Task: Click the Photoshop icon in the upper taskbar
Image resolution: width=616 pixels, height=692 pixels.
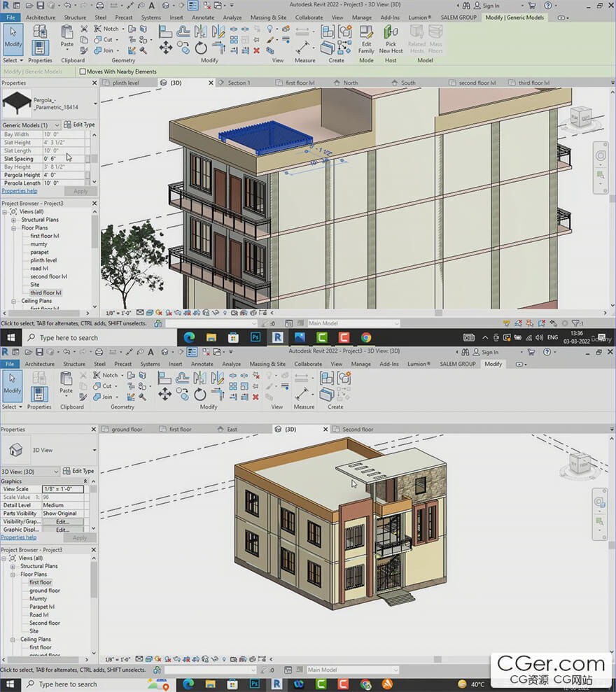Action: click(255, 337)
